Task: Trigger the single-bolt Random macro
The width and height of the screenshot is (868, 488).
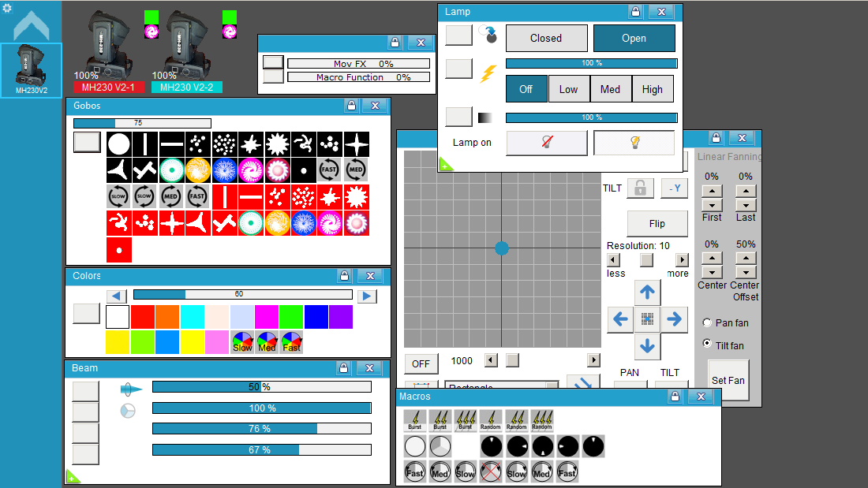Action: [x=491, y=420]
